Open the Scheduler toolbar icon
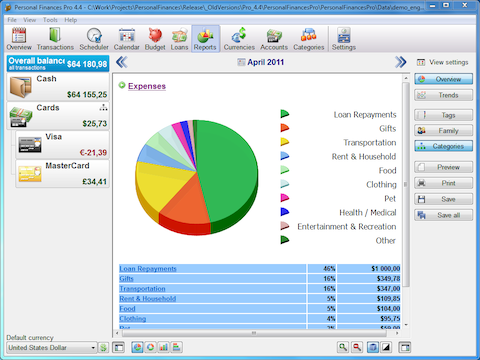480x360 pixels. 94,39
